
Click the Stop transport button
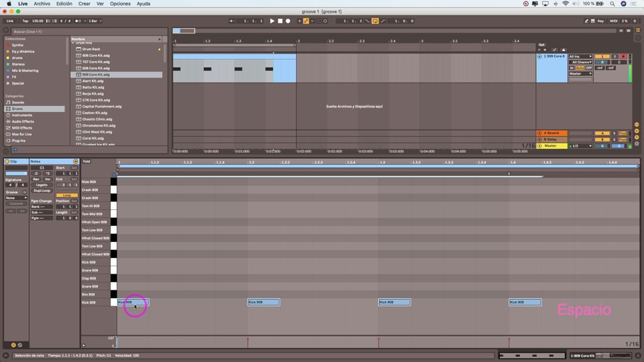[280, 21]
